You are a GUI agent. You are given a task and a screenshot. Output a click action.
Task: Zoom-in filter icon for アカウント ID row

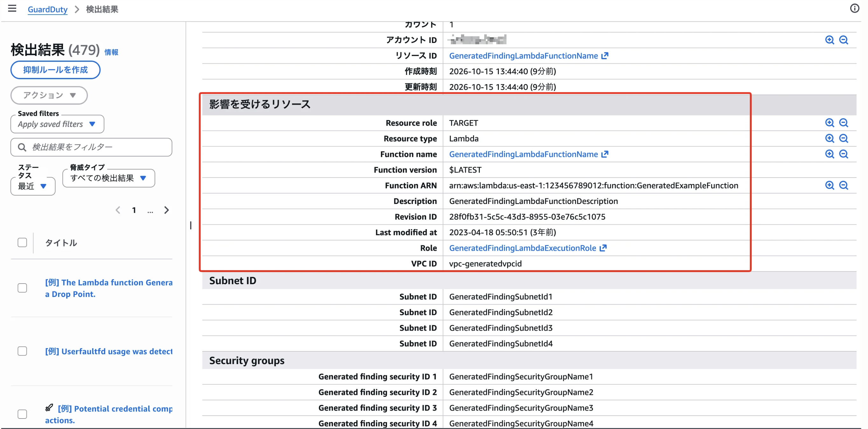tap(829, 40)
